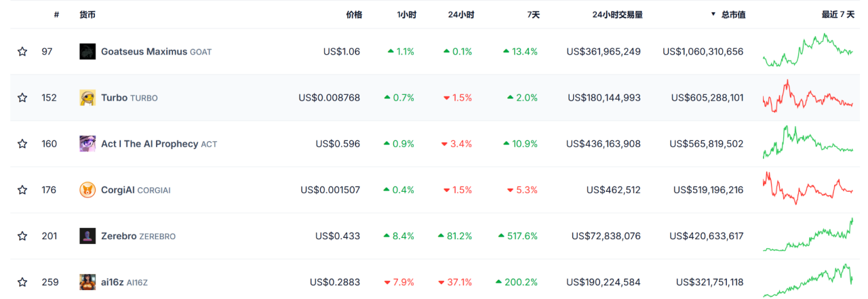Favorite the CorgiAI row star

22,190
